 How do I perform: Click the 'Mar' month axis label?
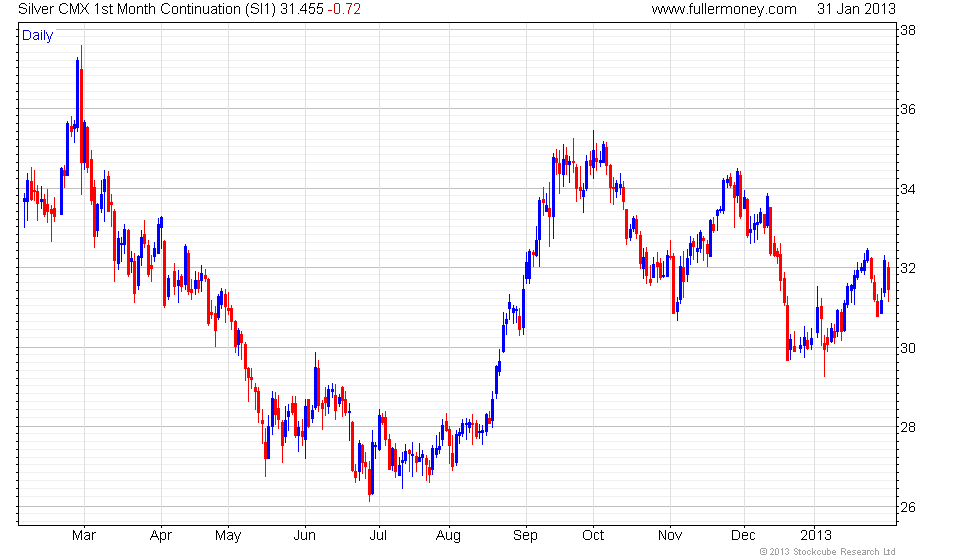point(84,536)
